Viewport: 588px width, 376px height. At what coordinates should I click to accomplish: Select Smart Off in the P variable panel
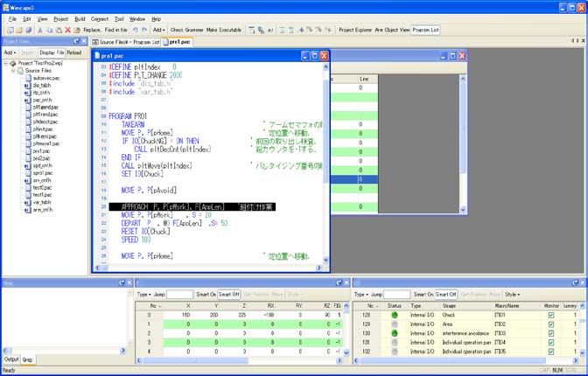click(x=228, y=295)
